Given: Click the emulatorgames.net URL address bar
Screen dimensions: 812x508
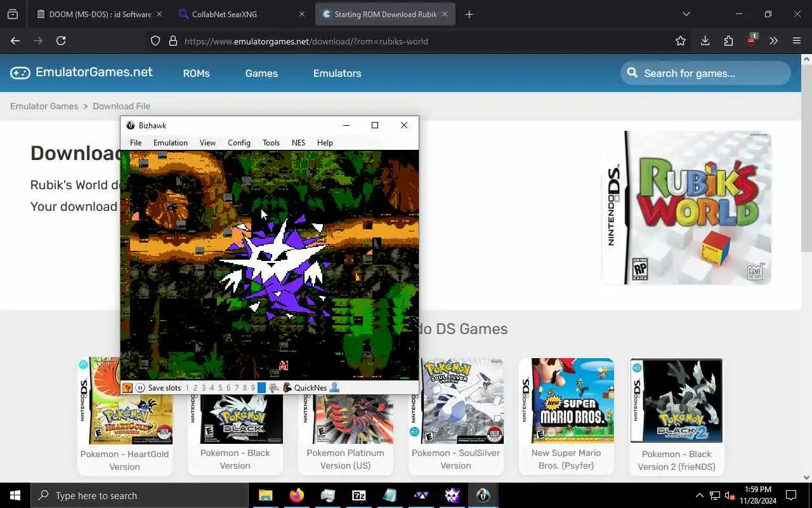Looking at the screenshot, I should pyautogui.click(x=419, y=41).
